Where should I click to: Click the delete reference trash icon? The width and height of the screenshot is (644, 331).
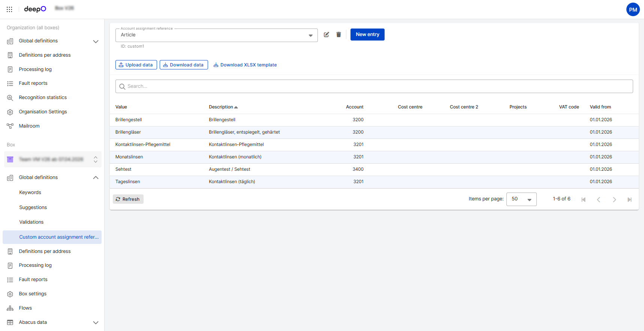(x=338, y=35)
